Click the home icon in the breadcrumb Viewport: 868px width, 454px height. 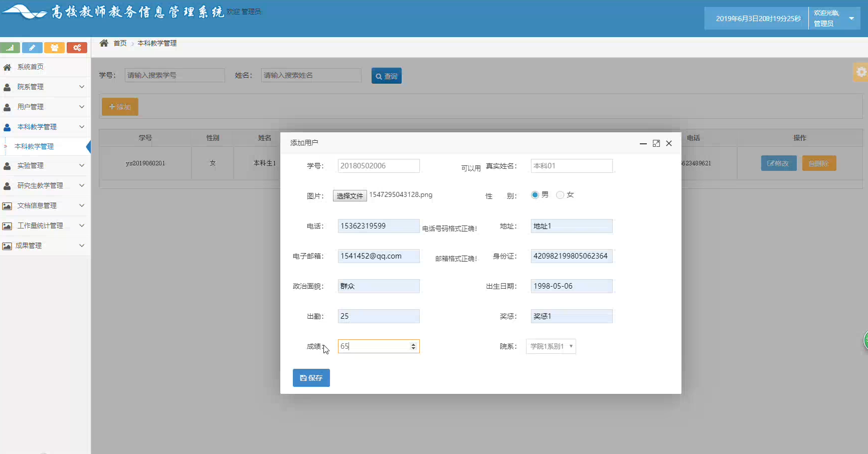coord(104,43)
